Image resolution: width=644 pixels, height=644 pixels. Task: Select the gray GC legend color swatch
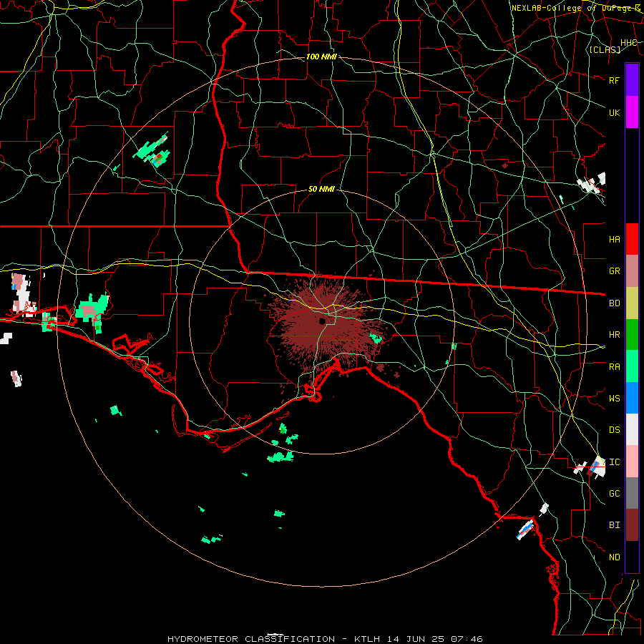(x=632, y=493)
